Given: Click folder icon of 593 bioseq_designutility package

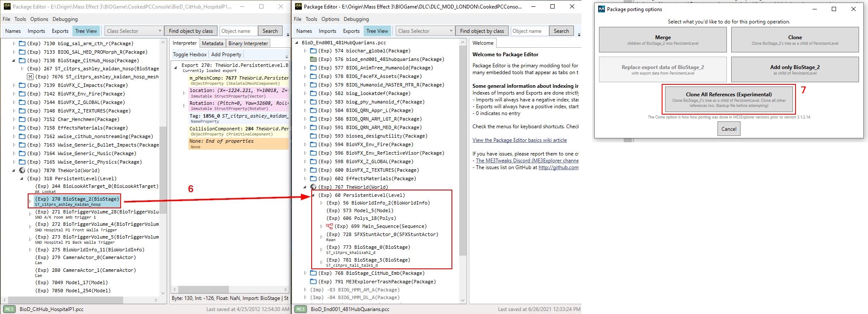Looking at the screenshot, I should click(x=313, y=136).
